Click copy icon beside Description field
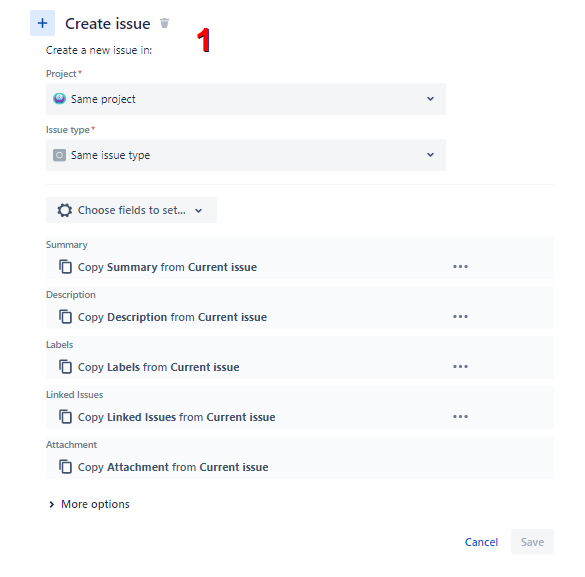 click(65, 317)
